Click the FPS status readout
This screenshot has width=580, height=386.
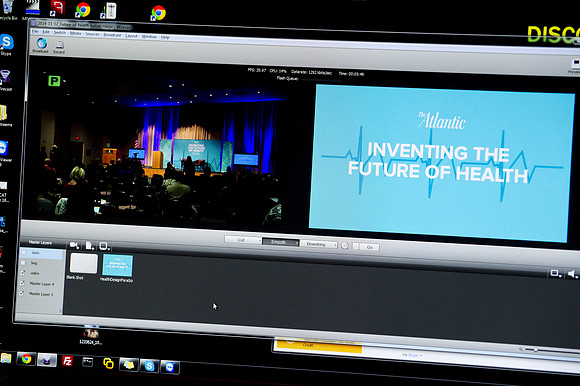[x=257, y=70]
